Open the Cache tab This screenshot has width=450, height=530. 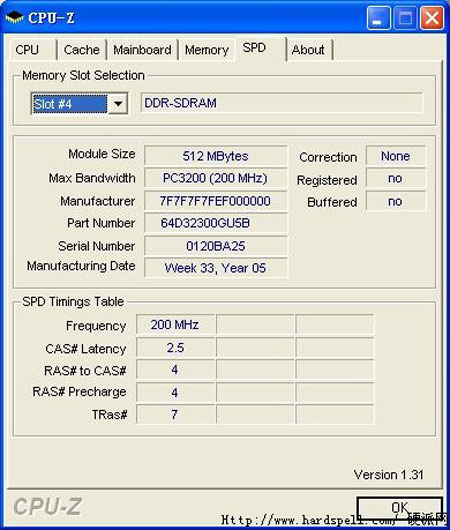[81, 50]
